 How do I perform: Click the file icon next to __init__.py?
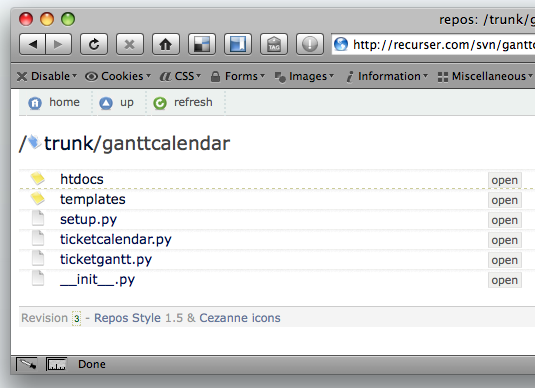tap(38, 278)
